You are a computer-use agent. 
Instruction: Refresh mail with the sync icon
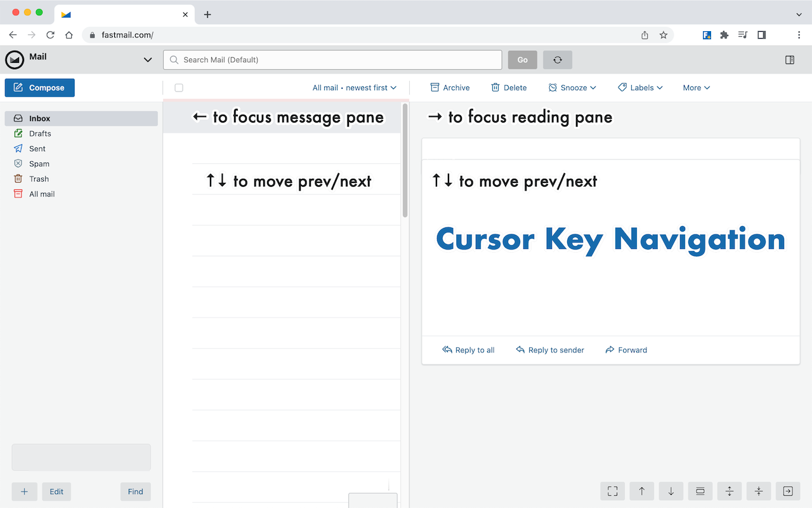point(557,59)
